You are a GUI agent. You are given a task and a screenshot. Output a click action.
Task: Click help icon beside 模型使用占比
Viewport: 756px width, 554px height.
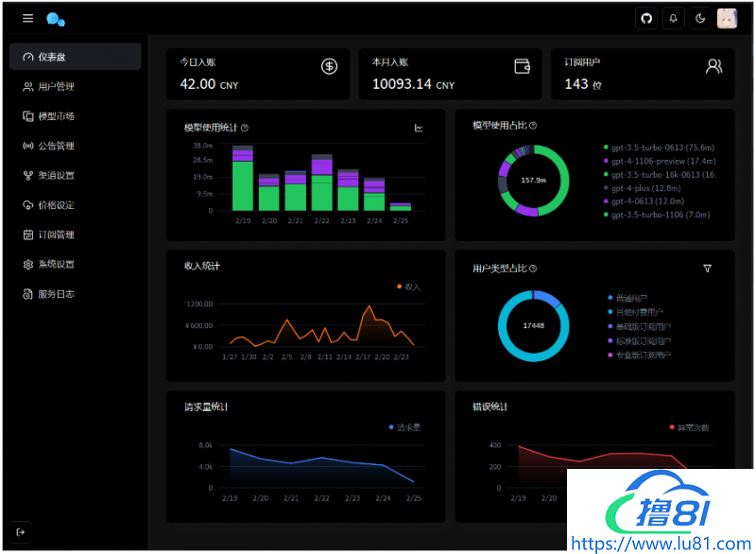(533, 126)
